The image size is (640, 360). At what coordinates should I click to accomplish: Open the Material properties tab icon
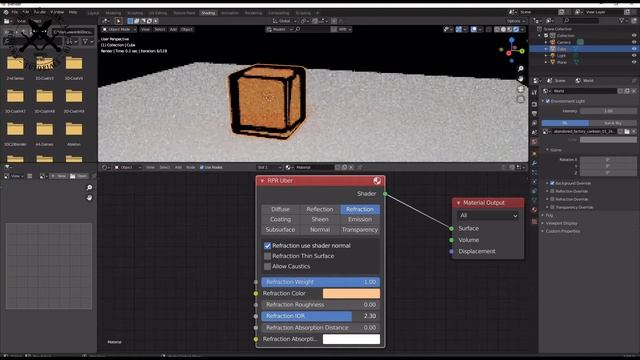[x=534, y=209]
